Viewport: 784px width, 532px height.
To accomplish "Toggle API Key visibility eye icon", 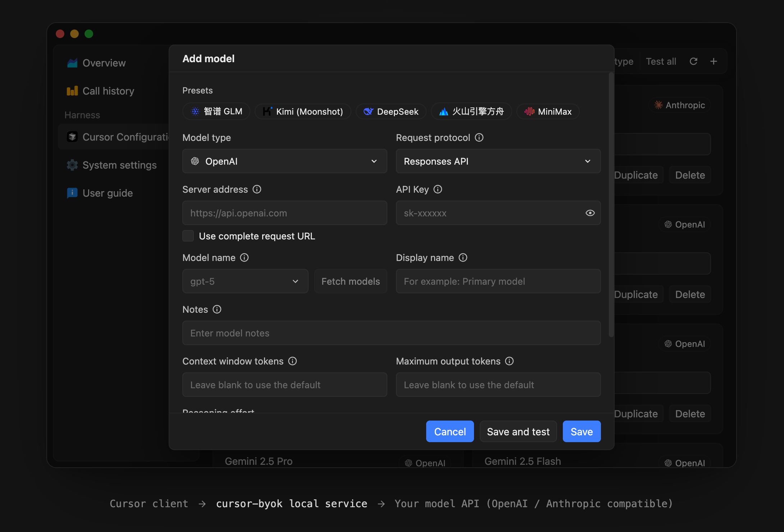I will coord(590,213).
